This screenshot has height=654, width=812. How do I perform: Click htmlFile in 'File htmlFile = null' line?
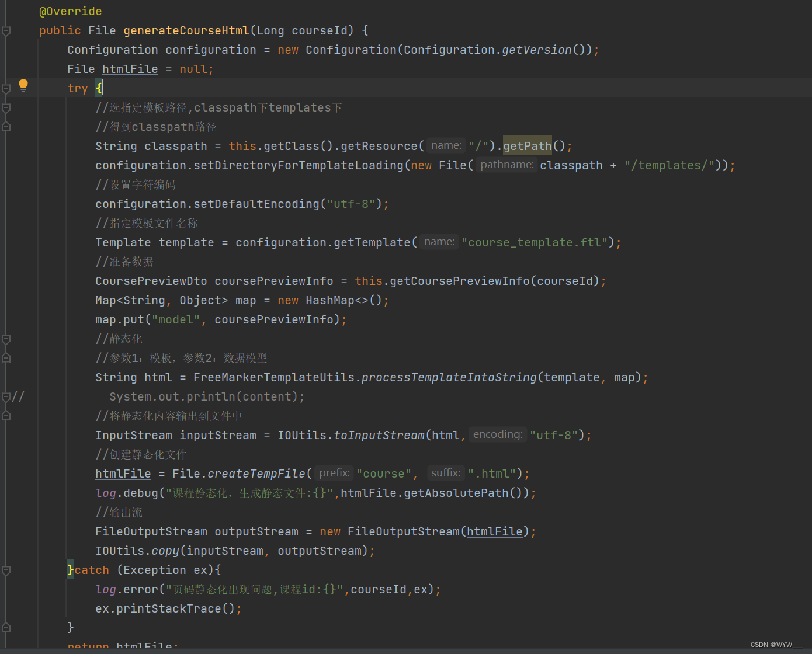(130, 69)
